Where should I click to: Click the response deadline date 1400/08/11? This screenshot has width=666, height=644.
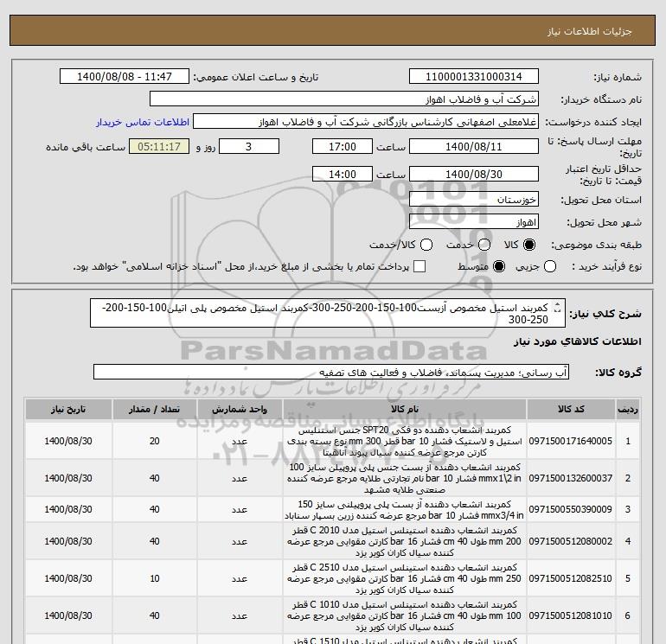(x=474, y=146)
